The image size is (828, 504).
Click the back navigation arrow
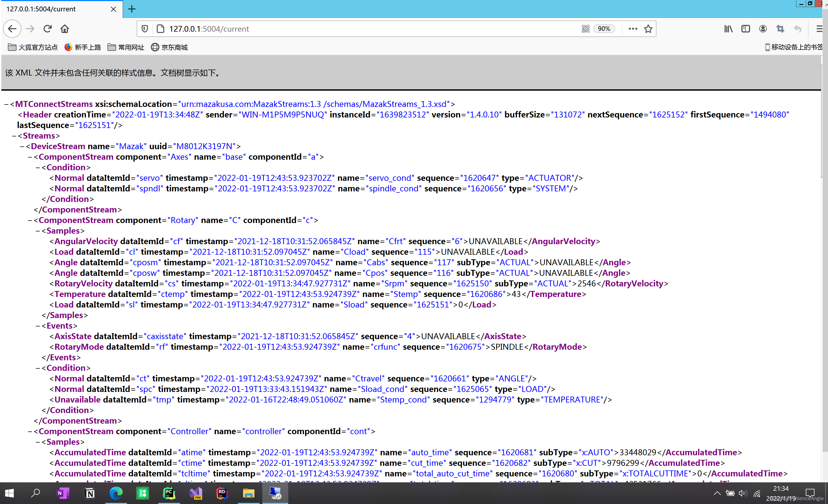[x=12, y=29]
